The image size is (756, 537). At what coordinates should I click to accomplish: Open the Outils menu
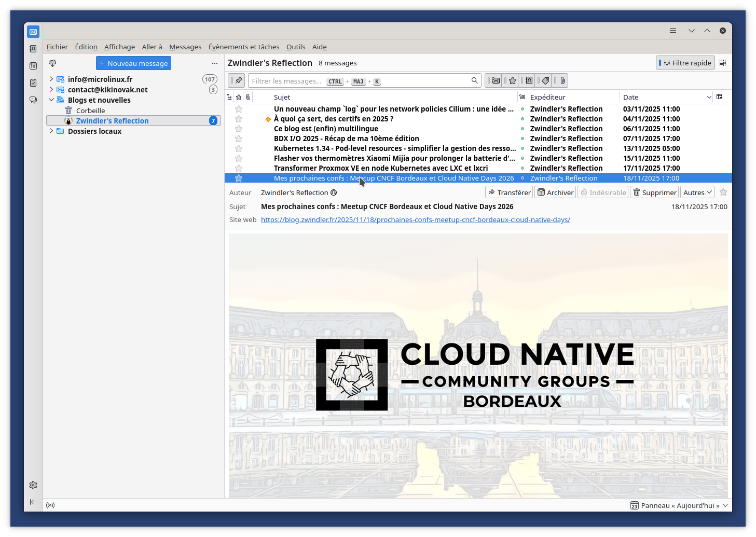pos(296,47)
